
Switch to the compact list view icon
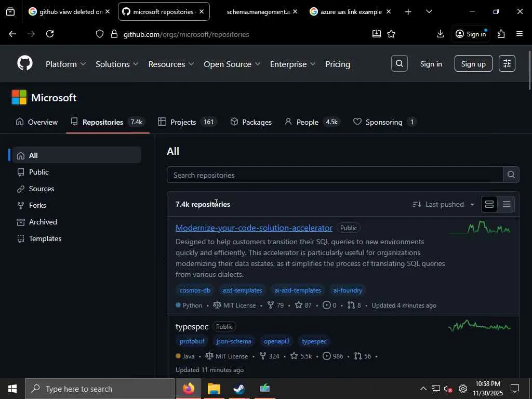pos(506,204)
